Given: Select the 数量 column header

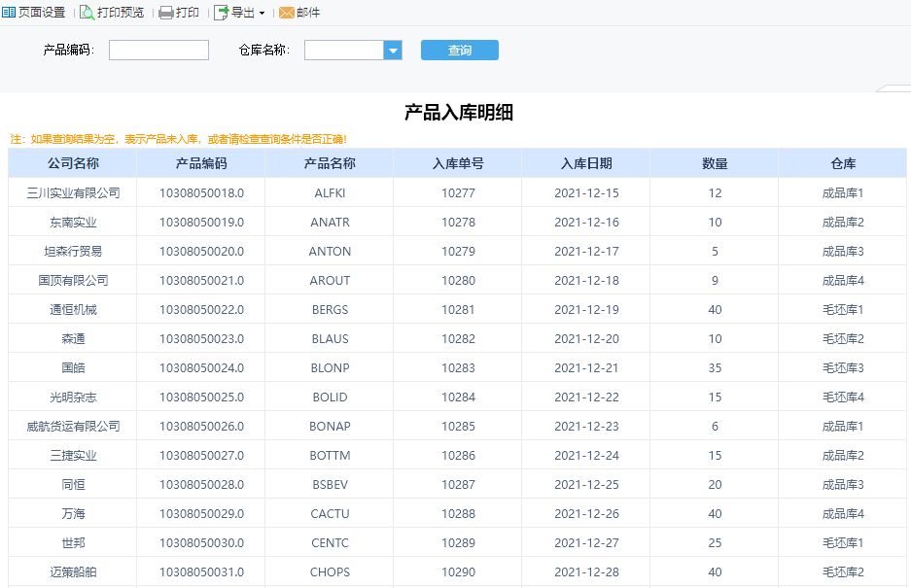Looking at the screenshot, I should click(x=715, y=163).
